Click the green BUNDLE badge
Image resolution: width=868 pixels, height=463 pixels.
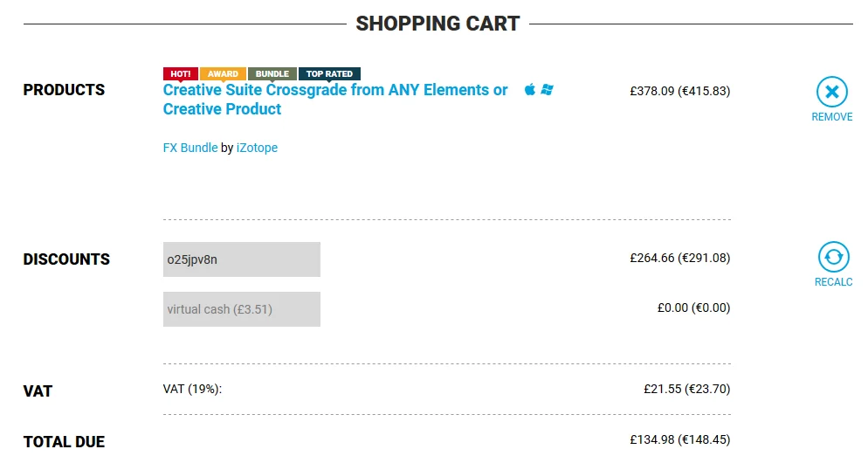tap(272, 74)
